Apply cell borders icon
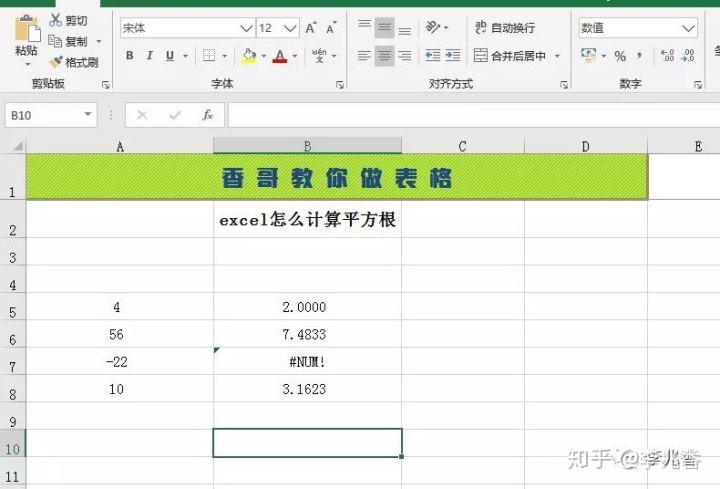 tap(209, 56)
